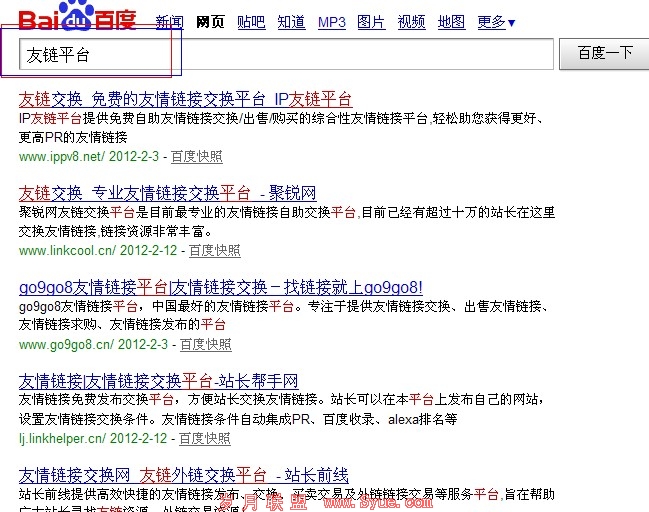The width and height of the screenshot is (649, 512).
Task: Expand the 更多 dropdown menu
Action: click(x=496, y=22)
